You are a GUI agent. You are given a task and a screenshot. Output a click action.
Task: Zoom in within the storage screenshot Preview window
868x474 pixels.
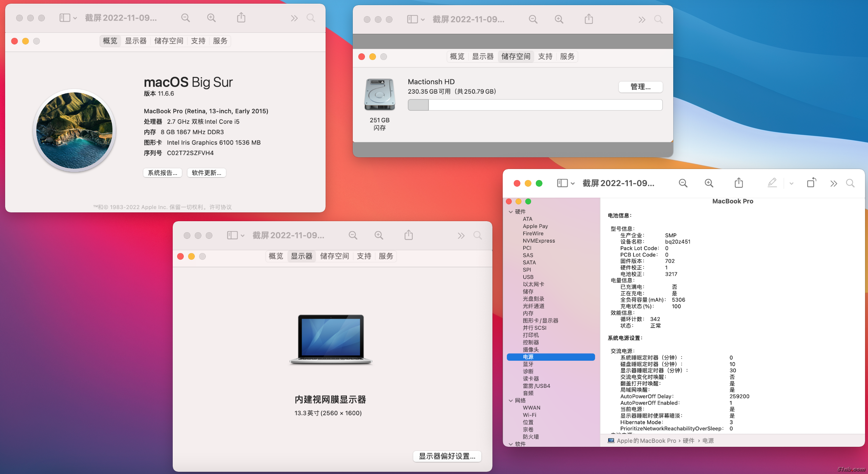coord(559,19)
